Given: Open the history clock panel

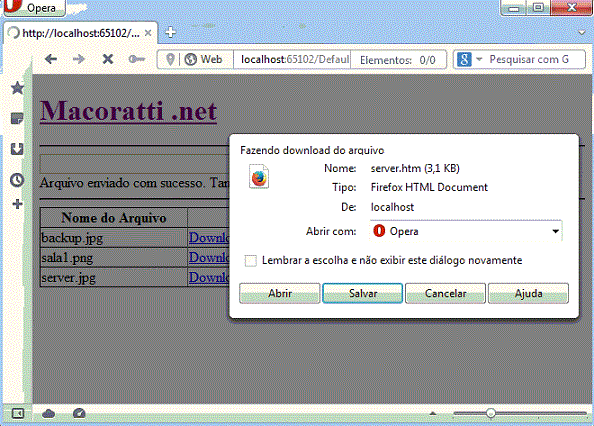Looking at the screenshot, I should point(17,180).
